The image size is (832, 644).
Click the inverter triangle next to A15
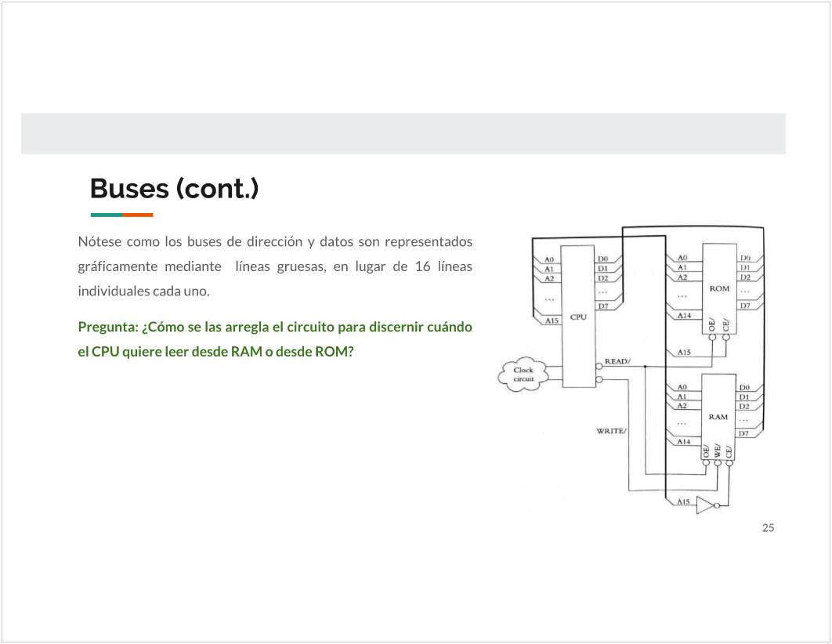(x=705, y=505)
